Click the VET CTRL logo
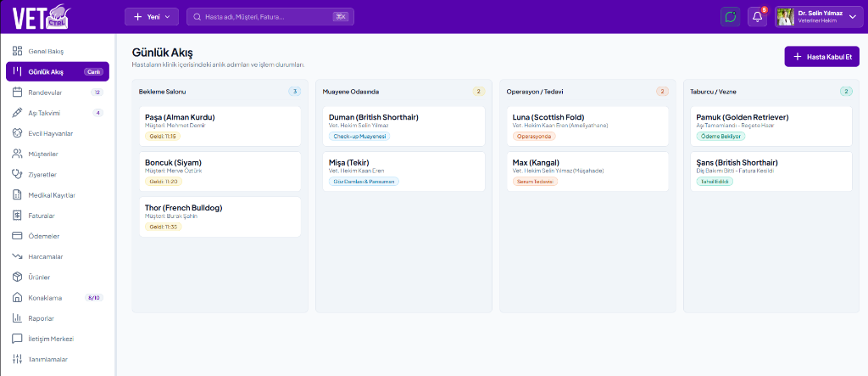 pyautogui.click(x=42, y=17)
